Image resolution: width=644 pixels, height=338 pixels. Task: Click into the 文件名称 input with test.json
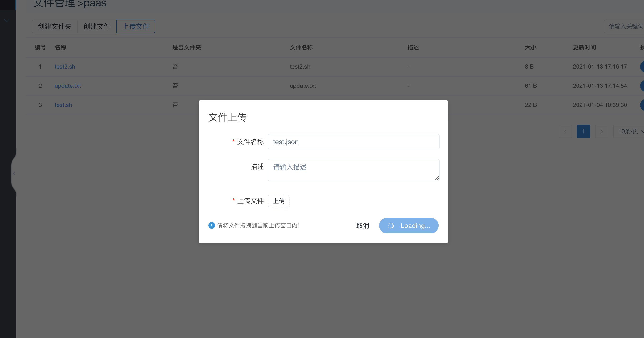click(353, 142)
